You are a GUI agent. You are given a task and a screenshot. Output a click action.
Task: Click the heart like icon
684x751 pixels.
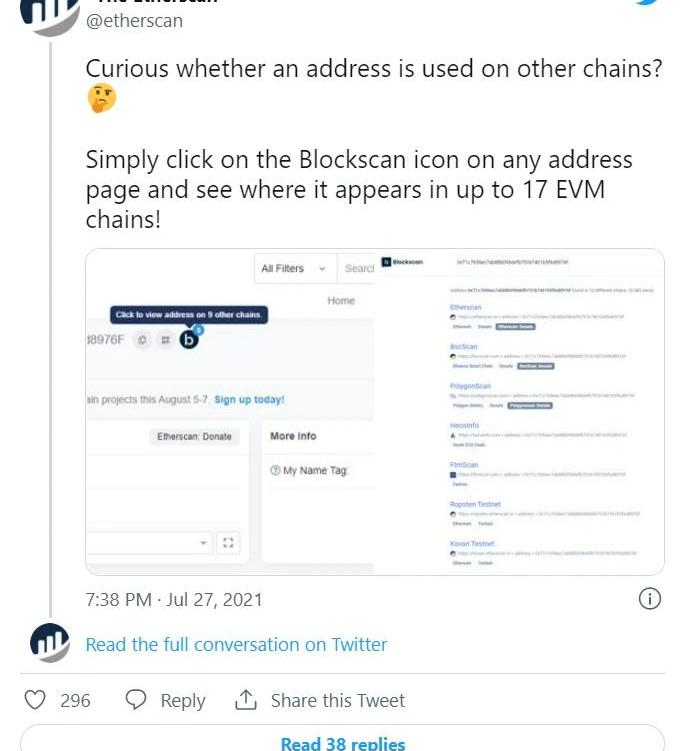[35, 700]
